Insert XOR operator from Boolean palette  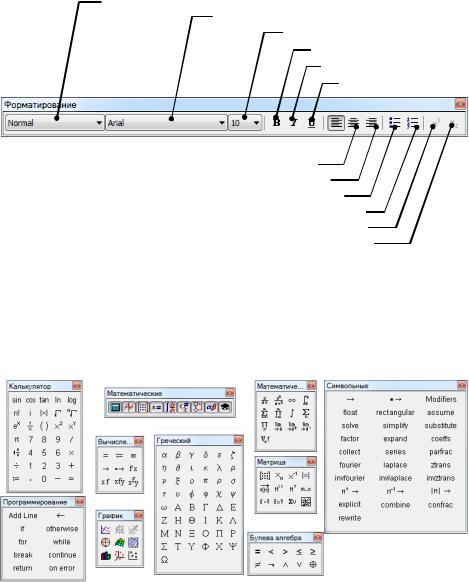(312, 565)
